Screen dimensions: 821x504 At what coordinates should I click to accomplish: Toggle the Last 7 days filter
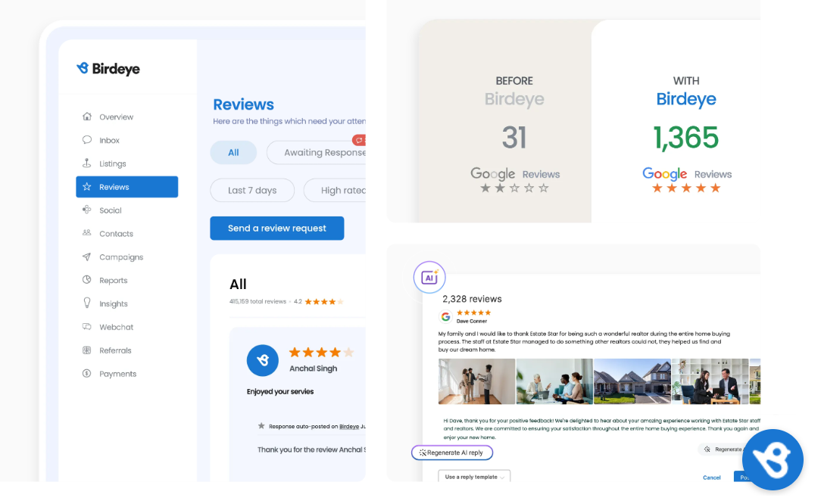pyautogui.click(x=251, y=190)
